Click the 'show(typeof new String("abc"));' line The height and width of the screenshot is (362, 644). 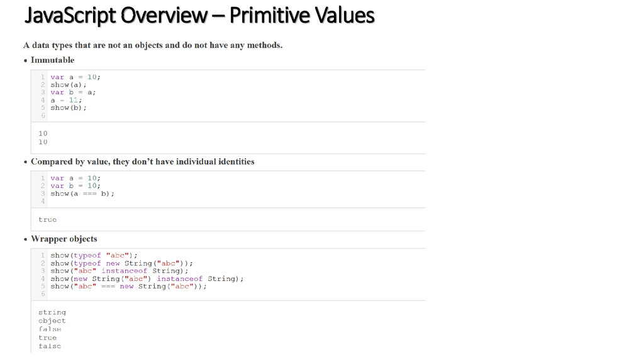point(121,263)
